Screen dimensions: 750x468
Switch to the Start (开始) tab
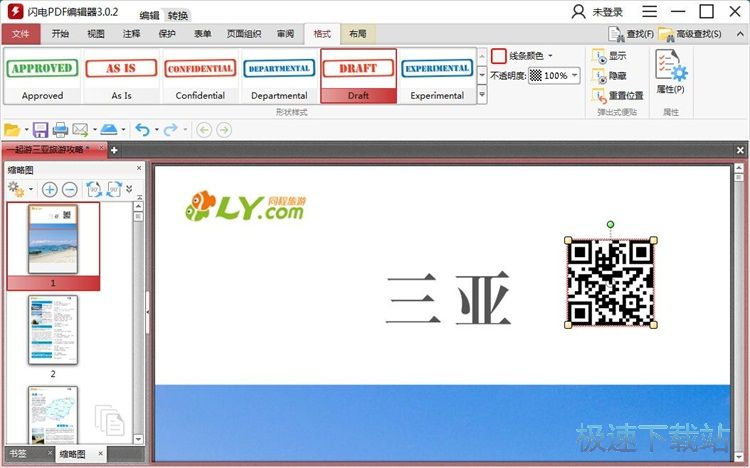(60, 34)
